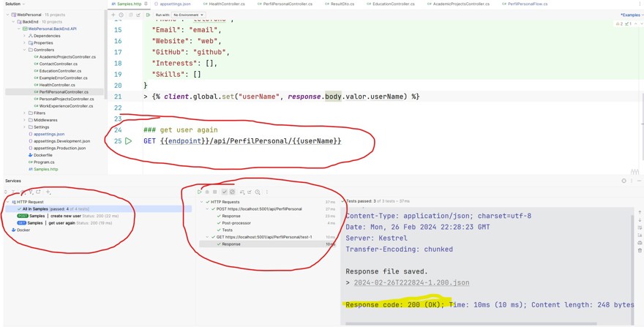Image resolution: width=644 pixels, height=327 pixels.
Task: Click the fold arrow on line 21
Action: point(146,97)
